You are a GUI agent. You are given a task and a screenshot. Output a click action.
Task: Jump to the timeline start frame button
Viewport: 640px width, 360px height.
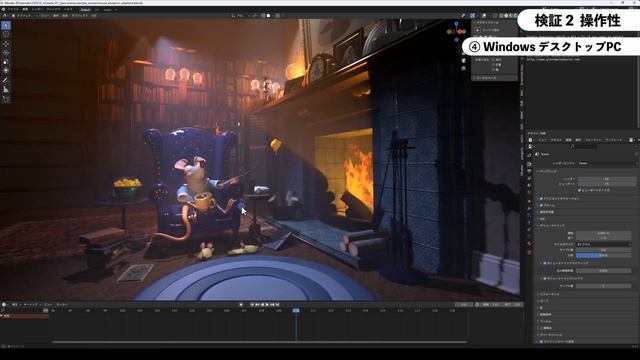point(252,304)
